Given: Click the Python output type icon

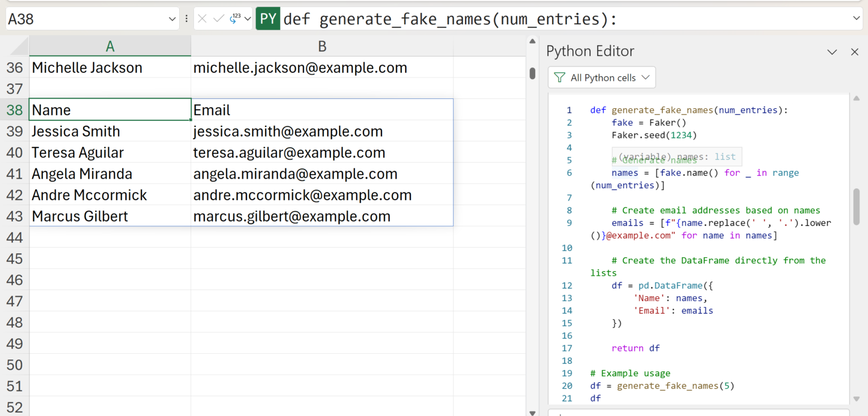Looking at the screenshot, I should tap(235, 19).
